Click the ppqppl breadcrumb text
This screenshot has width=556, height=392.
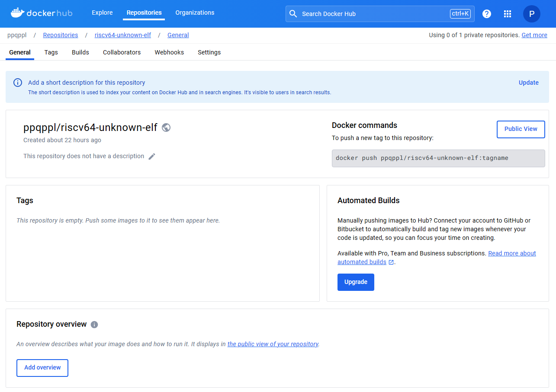[17, 35]
